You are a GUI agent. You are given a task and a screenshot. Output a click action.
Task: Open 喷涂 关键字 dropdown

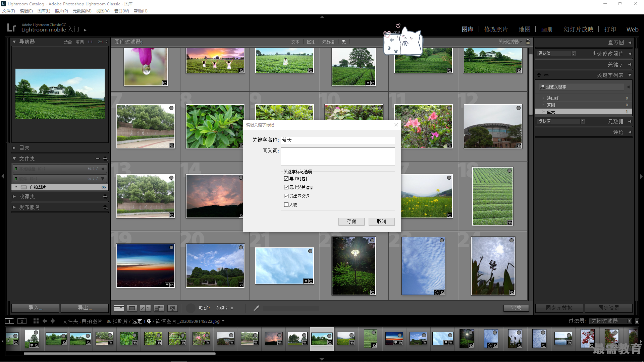tap(224, 308)
